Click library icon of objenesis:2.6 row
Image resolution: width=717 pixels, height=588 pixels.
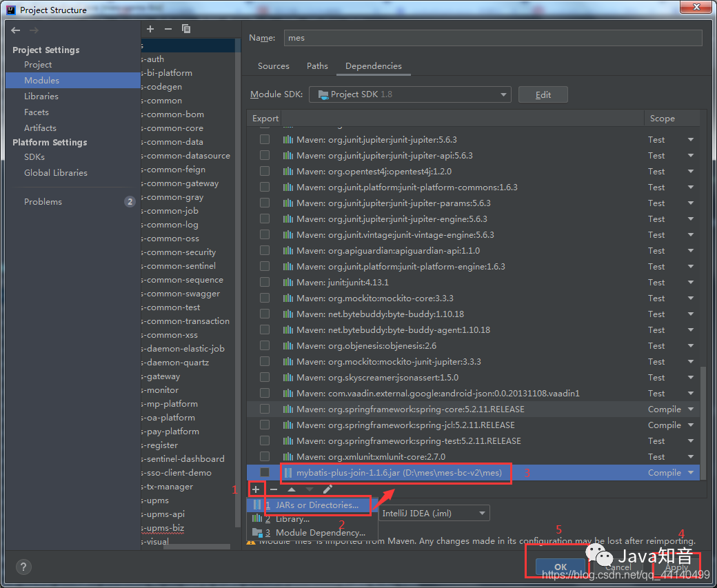[x=287, y=345]
